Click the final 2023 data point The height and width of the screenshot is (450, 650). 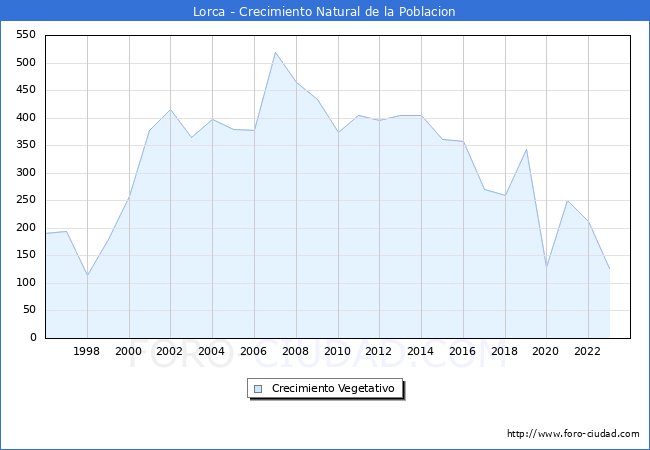(x=609, y=269)
